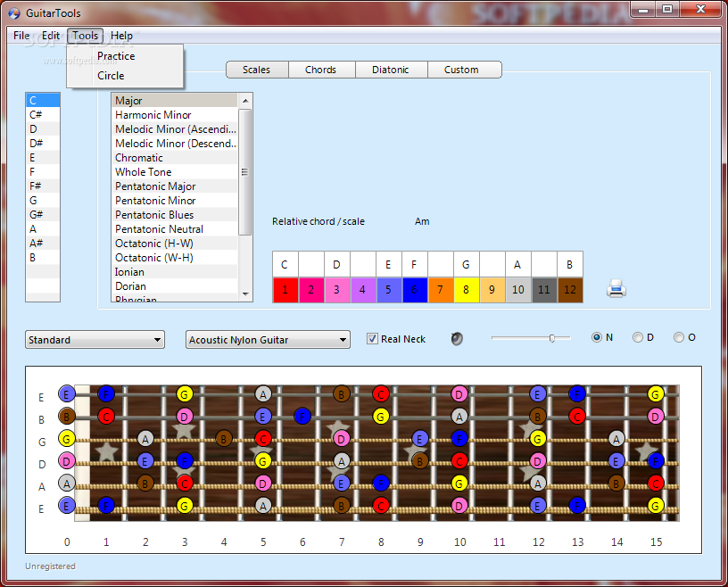
Task: Select the D radio button
Action: pyautogui.click(x=638, y=337)
